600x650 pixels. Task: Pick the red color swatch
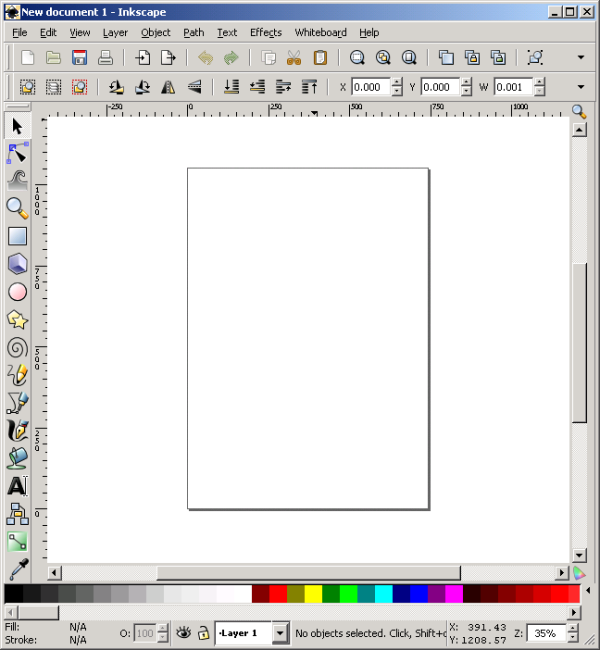[278, 594]
